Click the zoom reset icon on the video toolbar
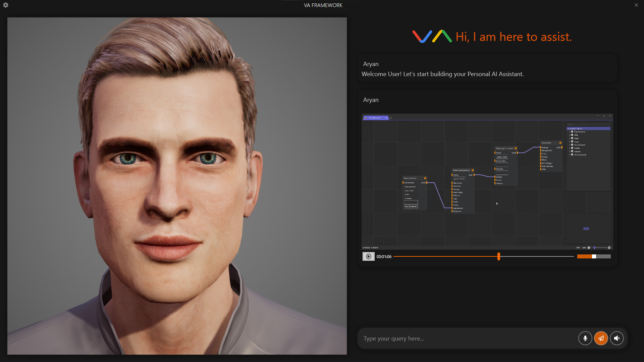The height and width of the screenshot is (362, 644). [609, 247]
